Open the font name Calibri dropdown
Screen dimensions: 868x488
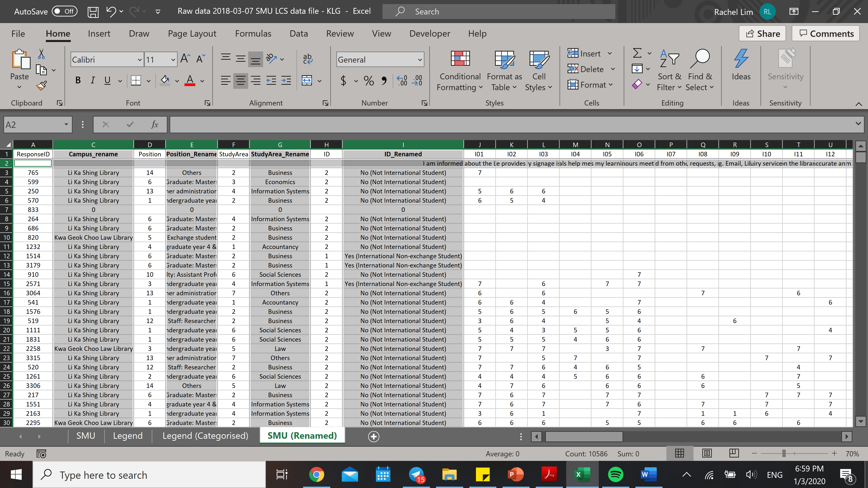[139, 60]
